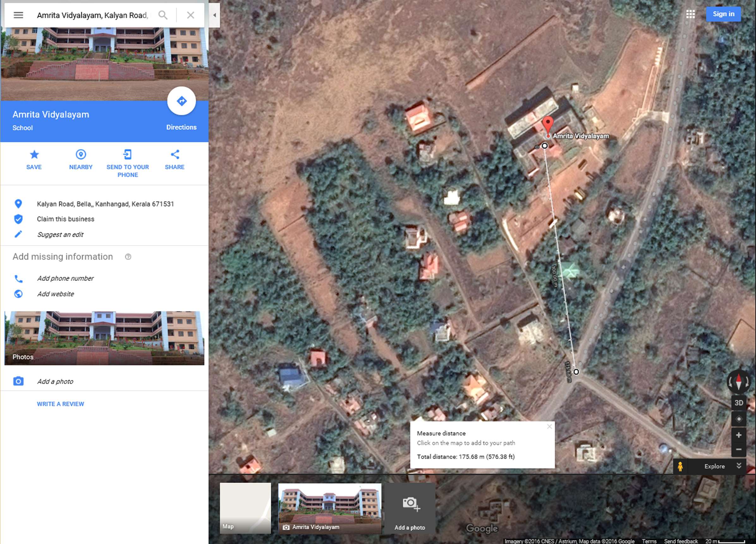This screenshot has width=756, height=544.
Task: Share this place icon
Action: 175,154
